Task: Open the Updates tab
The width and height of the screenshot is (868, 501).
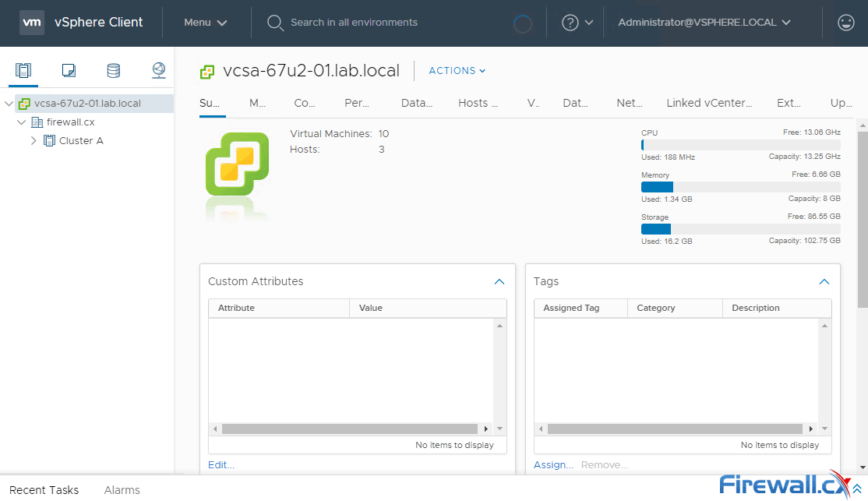Action: (x=842, y=104)
